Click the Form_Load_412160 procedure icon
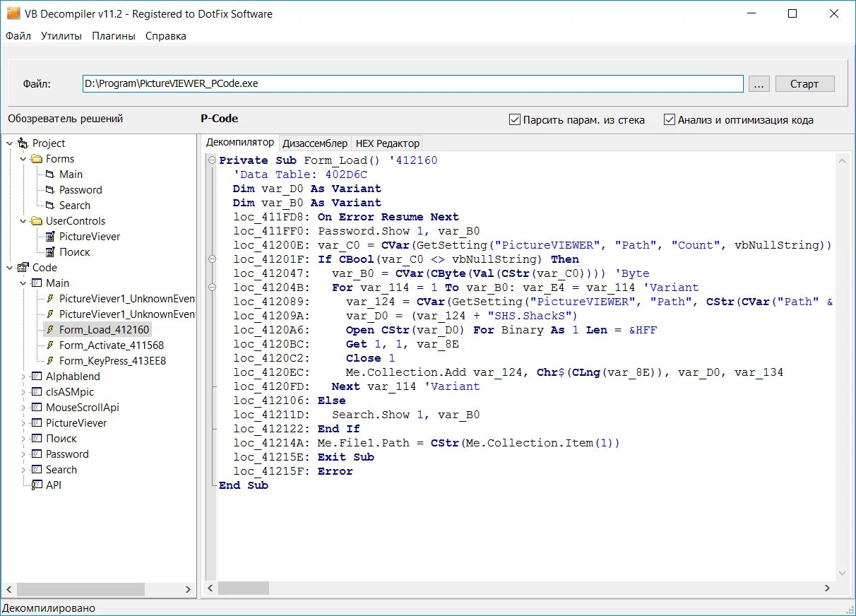The width and height of the screenshot is (856, 616). pyautogui.click(x=50, y=330)
